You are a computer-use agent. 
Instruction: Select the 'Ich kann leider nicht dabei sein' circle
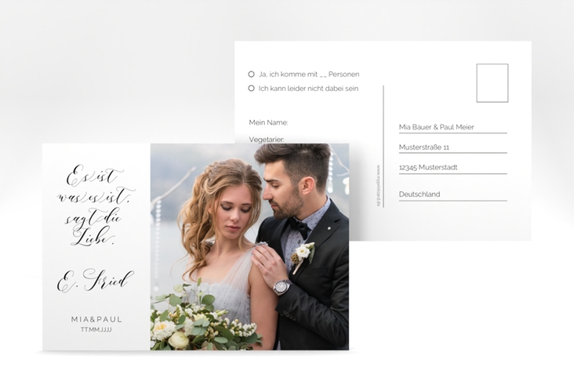tap(251, 89)
